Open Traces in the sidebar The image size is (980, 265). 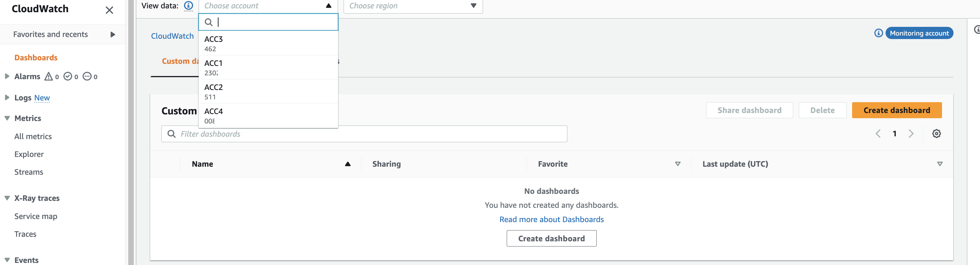tap(25, 234)
